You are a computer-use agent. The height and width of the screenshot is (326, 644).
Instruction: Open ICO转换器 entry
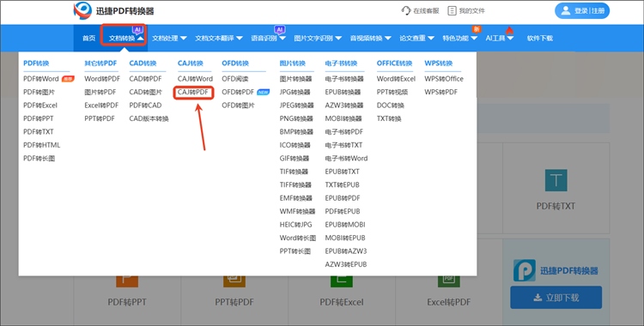(x=295, y=145)
